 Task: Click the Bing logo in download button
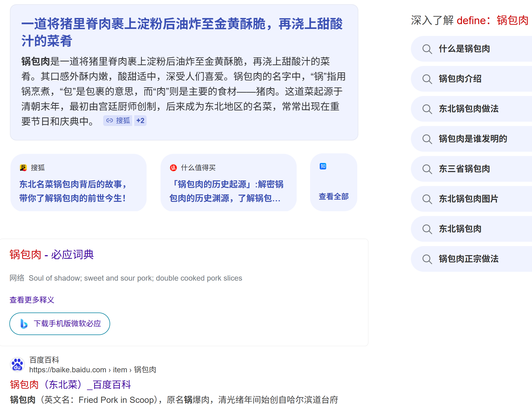coord(24,324)
